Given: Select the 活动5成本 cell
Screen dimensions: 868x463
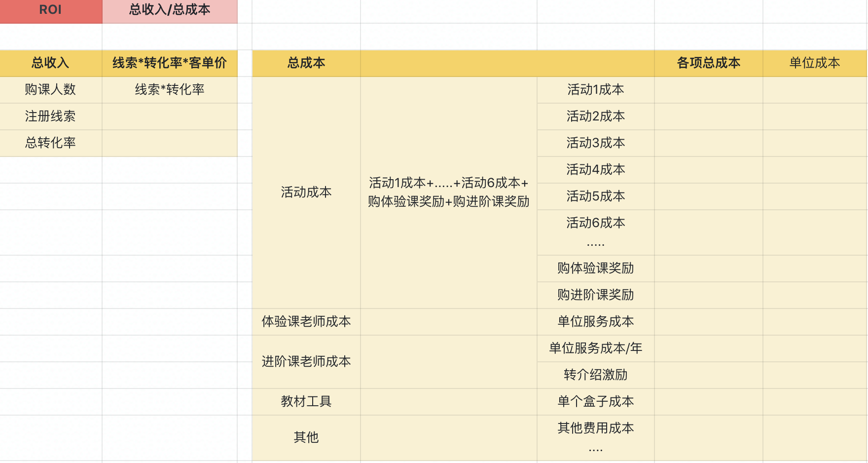Looking at the screenshot, I should (x=596, y=196).
